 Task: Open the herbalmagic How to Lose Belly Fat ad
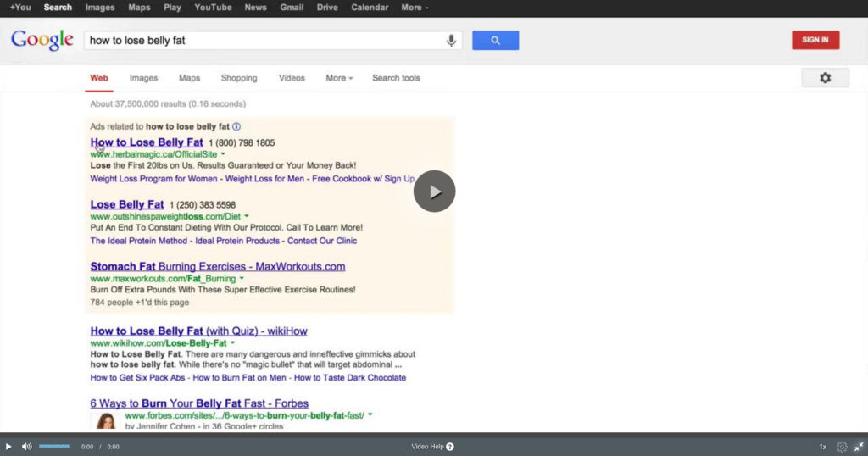click(x=147, y=142)
